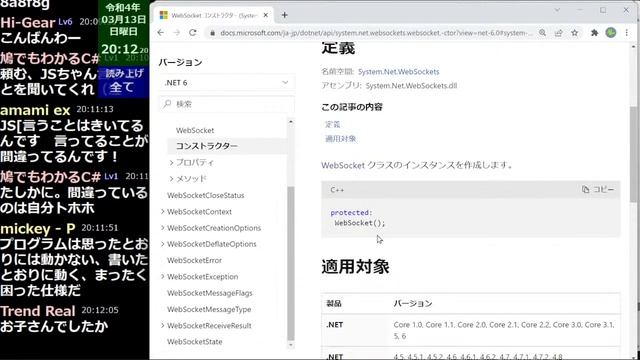Click the padlock site info icon
The width and height of the screenshot is (640, 360).
coord(212,33)
